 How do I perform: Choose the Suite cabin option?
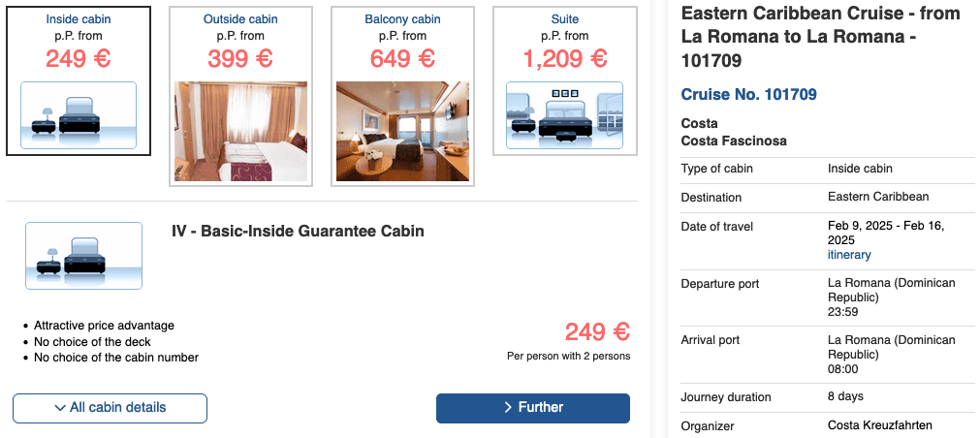(565, 19)
